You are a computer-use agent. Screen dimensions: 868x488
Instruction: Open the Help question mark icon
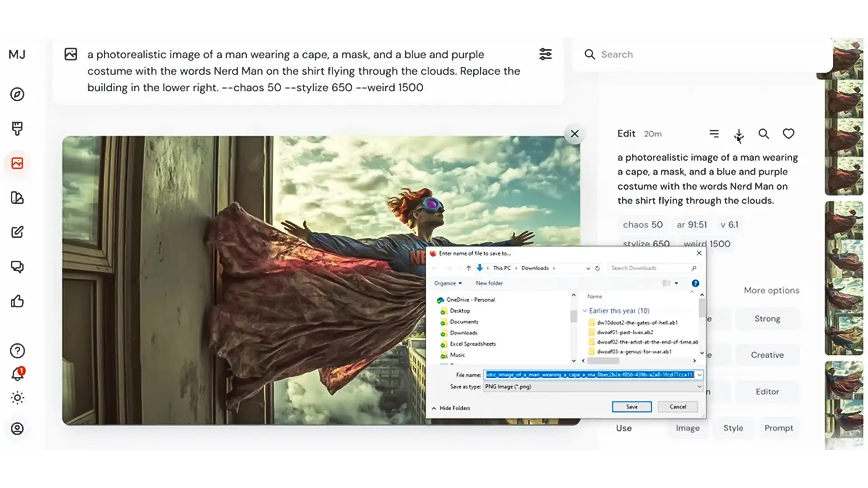coord(17,351)
